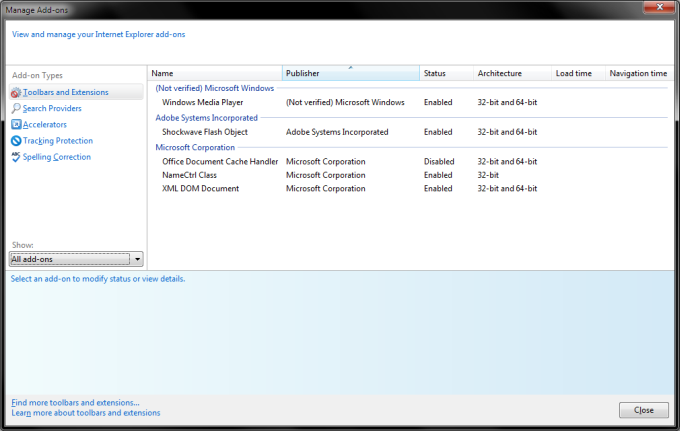
Task: Click the Toolbars and Extensions icon
Action: 16,93
